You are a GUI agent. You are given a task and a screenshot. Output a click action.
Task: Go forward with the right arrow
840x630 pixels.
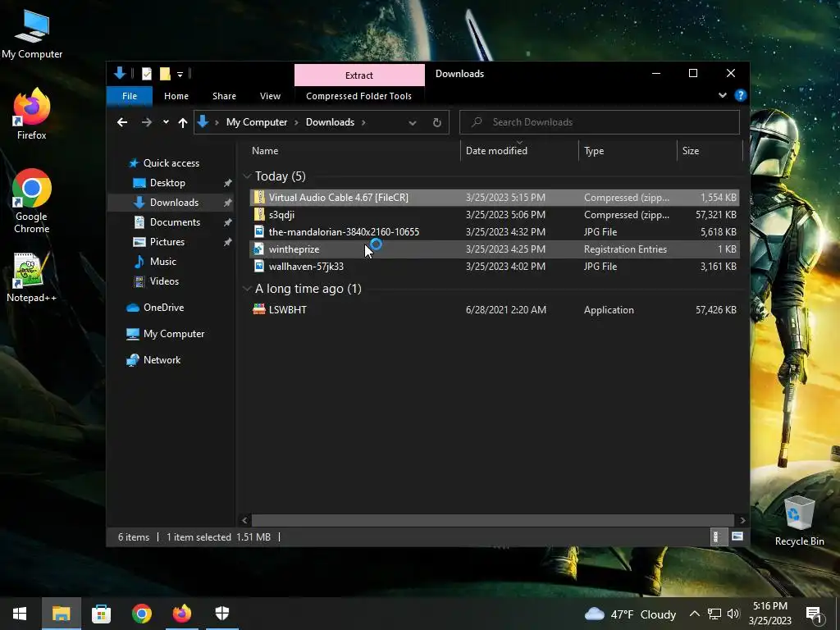[x=146, y=122]
